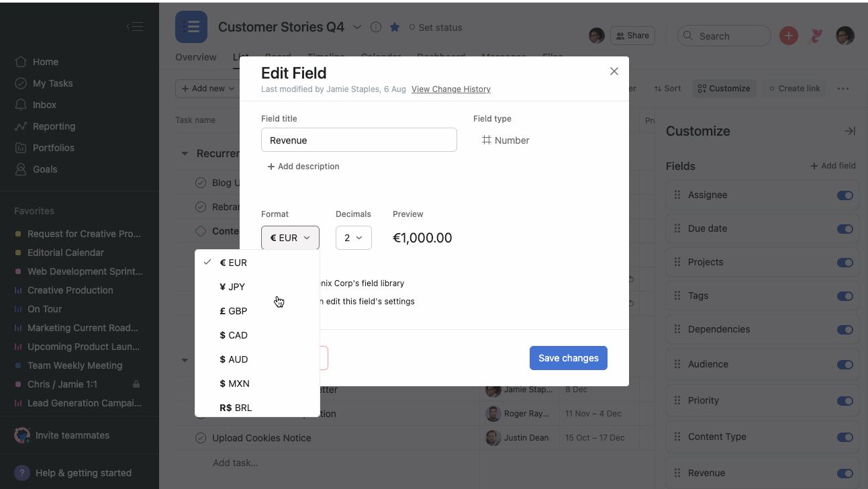This screenshot has width=868, height=489.
Task: Mark Upload Cookies Notice task complete
Action: [x=200, y=438]
